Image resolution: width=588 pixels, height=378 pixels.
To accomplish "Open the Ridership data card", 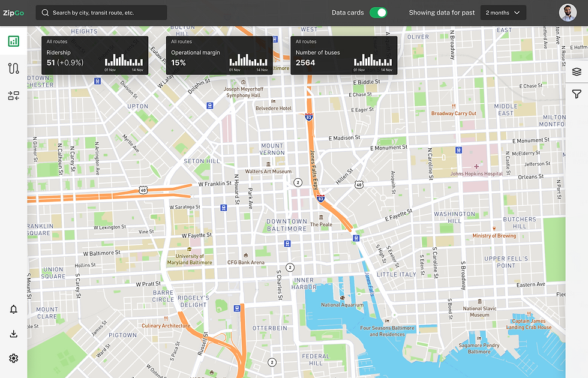I will (x=95, y=55).
